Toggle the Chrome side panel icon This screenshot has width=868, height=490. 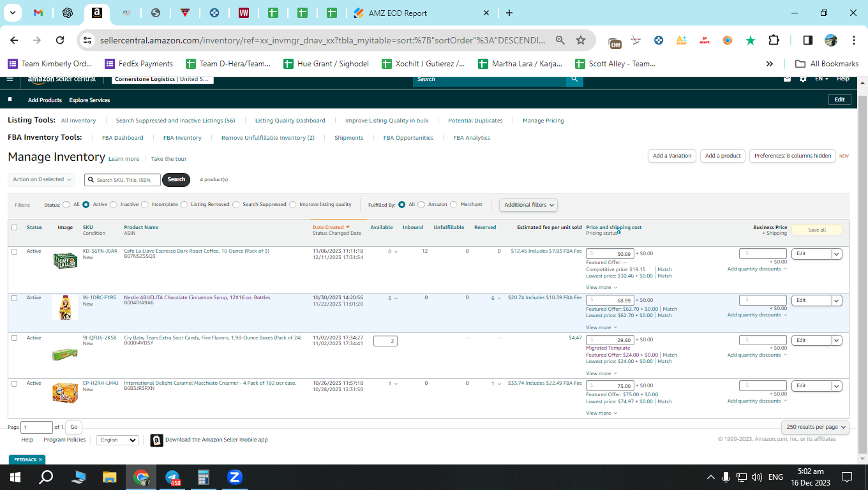pos(807,40)
